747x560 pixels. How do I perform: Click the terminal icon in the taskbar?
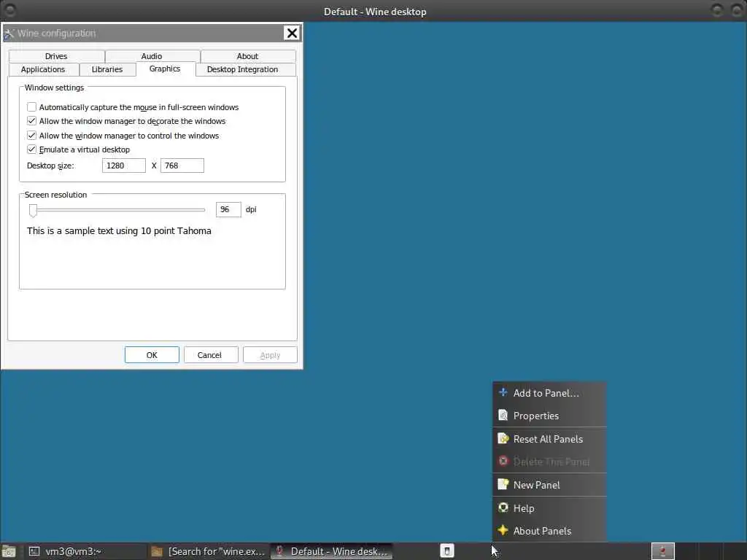34,551
